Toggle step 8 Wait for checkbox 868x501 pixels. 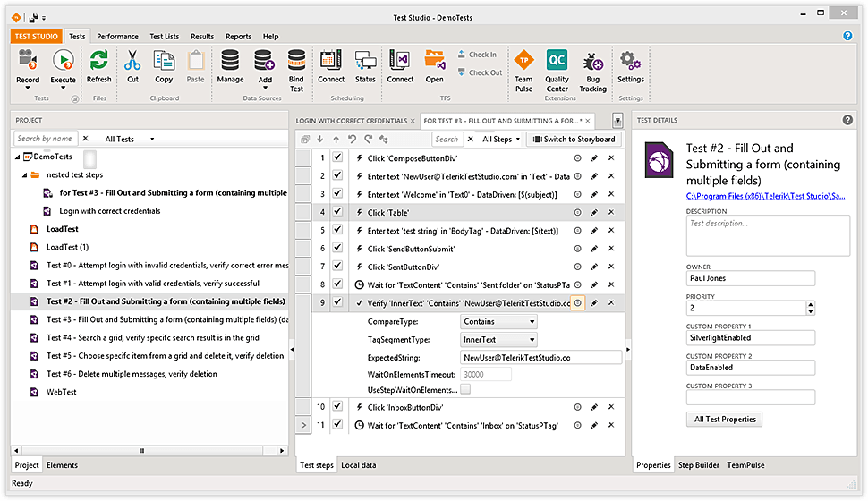pyautogui.click(x=337, y=284)
